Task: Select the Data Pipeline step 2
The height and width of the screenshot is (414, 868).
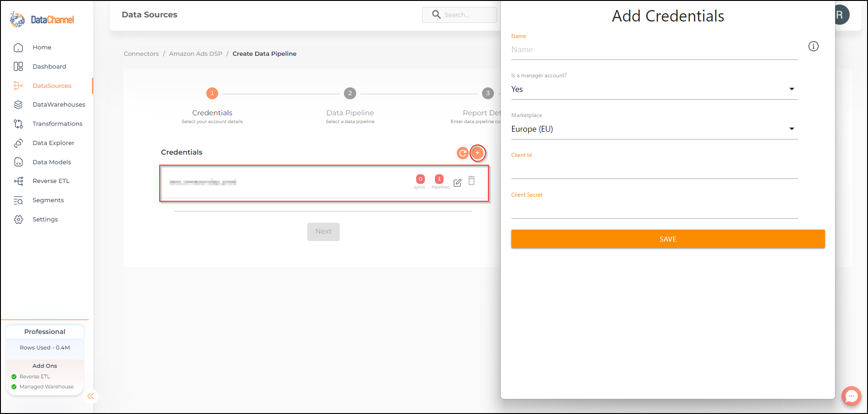Action: pyautogui.click(x=350, y=93)
